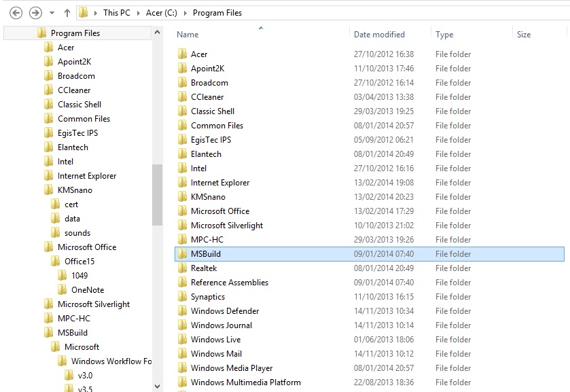
Task: Click the tree scrollbar up arrow
Action: (157, 32)
